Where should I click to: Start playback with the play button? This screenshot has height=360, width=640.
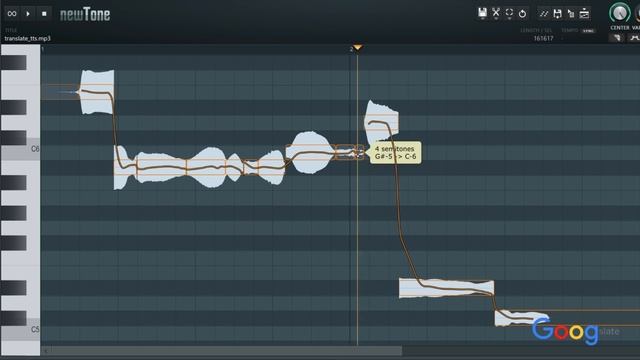(28, 13)
